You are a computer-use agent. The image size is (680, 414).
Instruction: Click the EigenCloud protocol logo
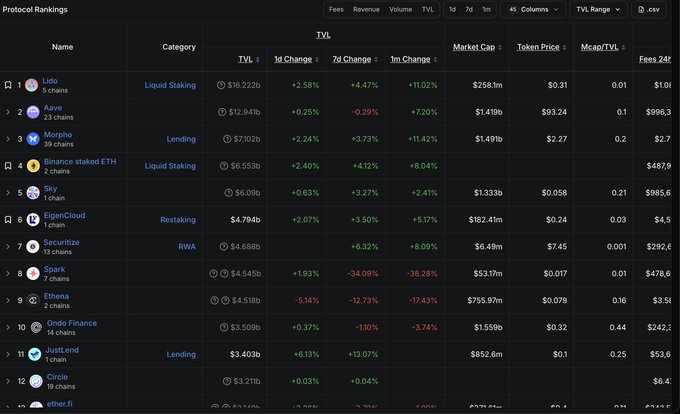coord(33,219)
